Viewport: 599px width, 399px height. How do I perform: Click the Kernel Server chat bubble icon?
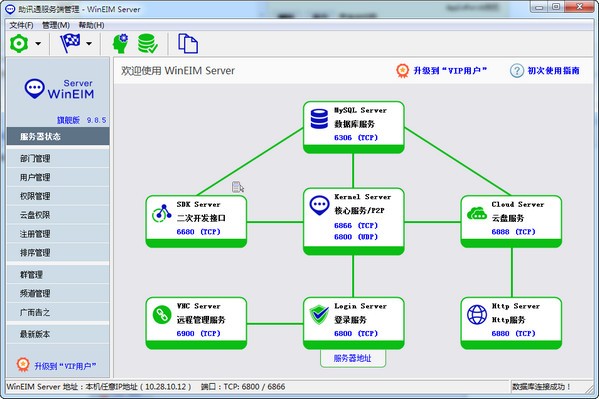319,206
